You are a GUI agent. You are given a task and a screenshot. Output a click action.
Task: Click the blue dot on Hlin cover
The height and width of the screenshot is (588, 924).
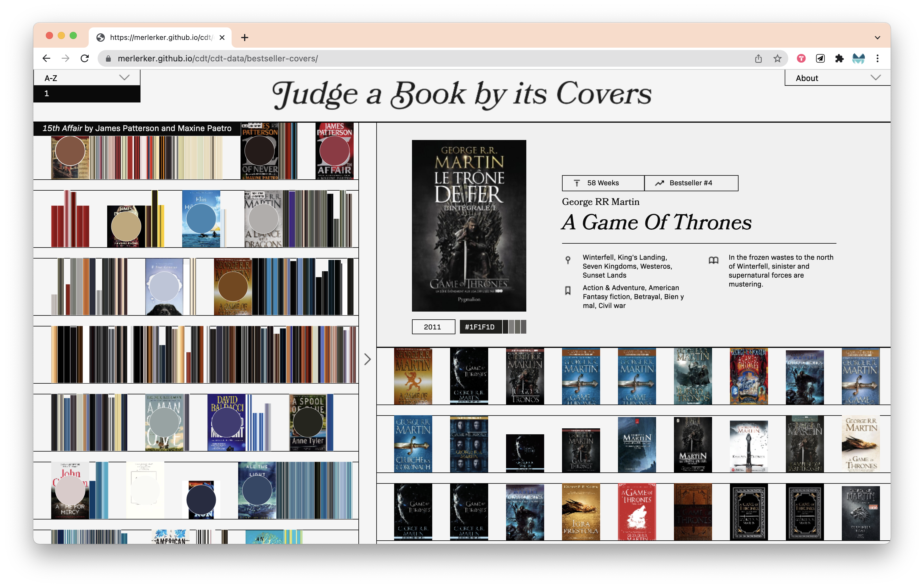[x=201, y=219]
